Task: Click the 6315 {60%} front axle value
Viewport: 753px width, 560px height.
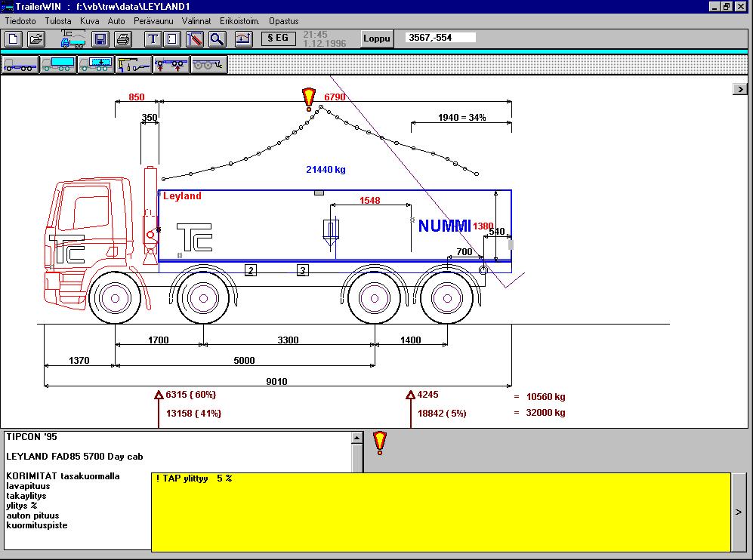Action: 190,395
